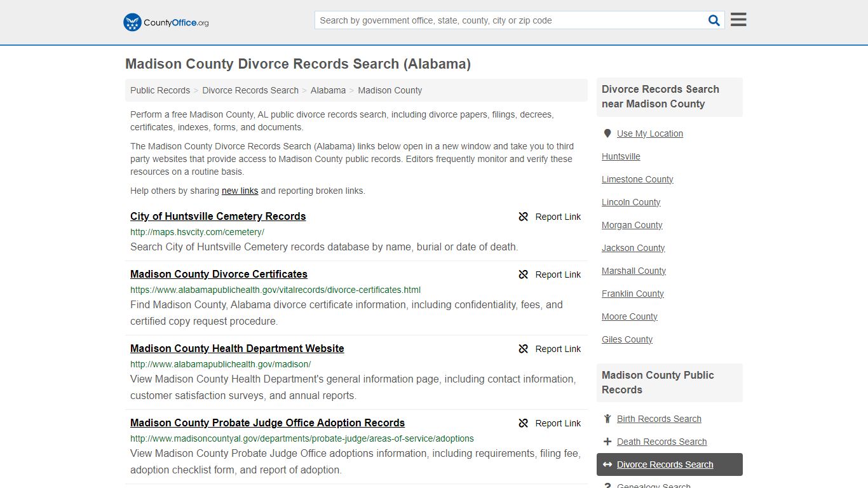Click 'Divorce Records Search near Madison County' heading
Screen dimensions: 868x488
660,97
